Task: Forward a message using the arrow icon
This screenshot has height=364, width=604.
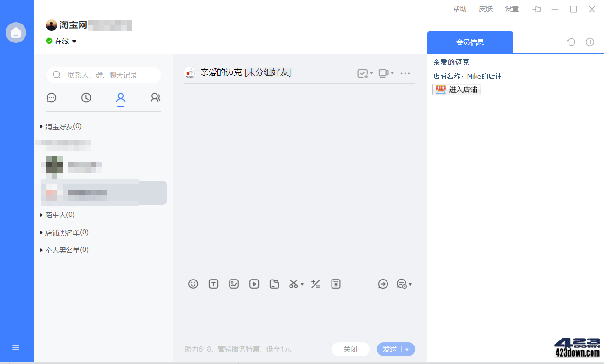Action: (x=383, y=284)
